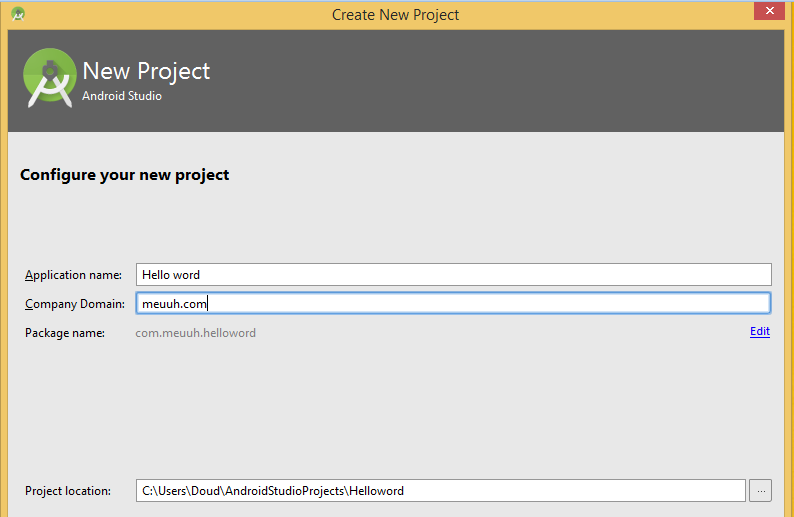This screenshot has width=794, height=517.
Task: Click the Android Studio logo in header
Action: [x=49, y=77]
